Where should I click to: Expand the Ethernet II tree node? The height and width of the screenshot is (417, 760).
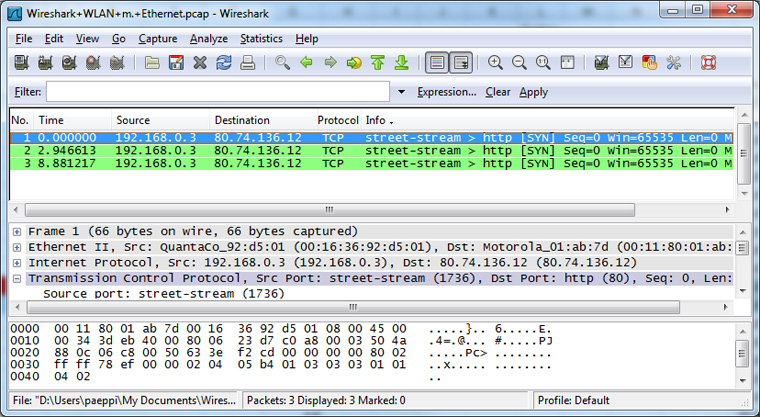(x=17, y=247)
